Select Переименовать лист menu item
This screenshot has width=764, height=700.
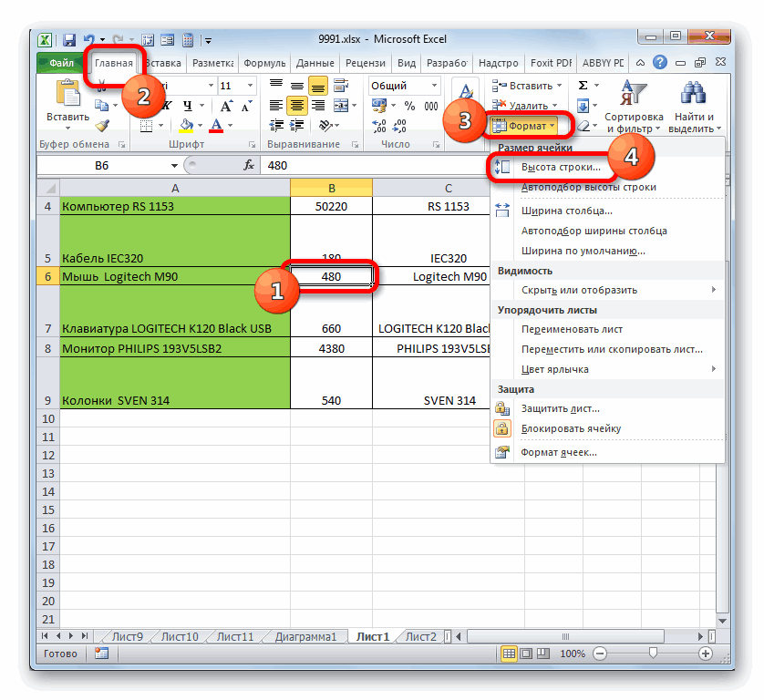pos(607,330)
